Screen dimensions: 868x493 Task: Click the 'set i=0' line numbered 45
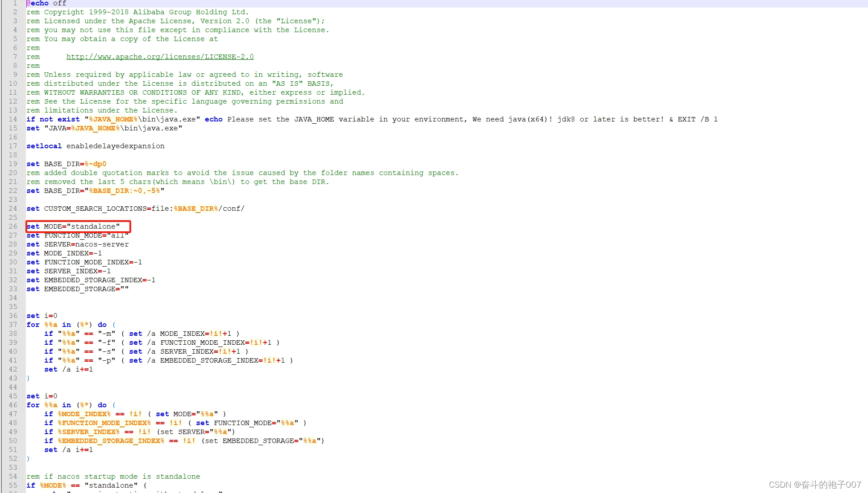click(x=42, y=396)
